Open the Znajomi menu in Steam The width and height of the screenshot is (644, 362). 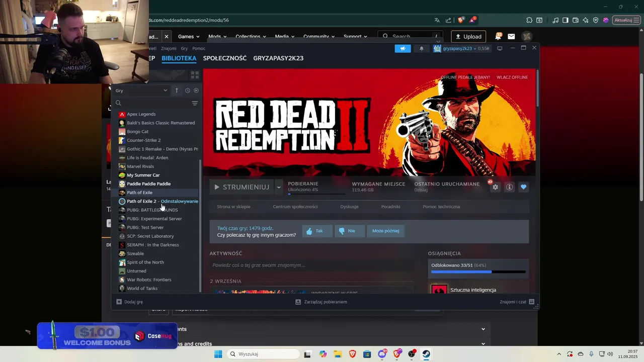pos(169,48)
